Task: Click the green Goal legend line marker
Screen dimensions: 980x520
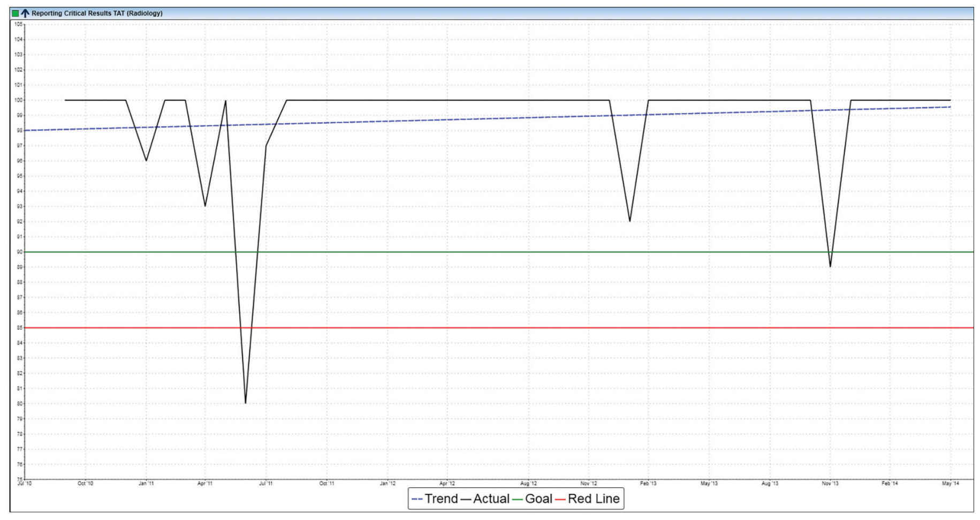Action: coord(518,499)
